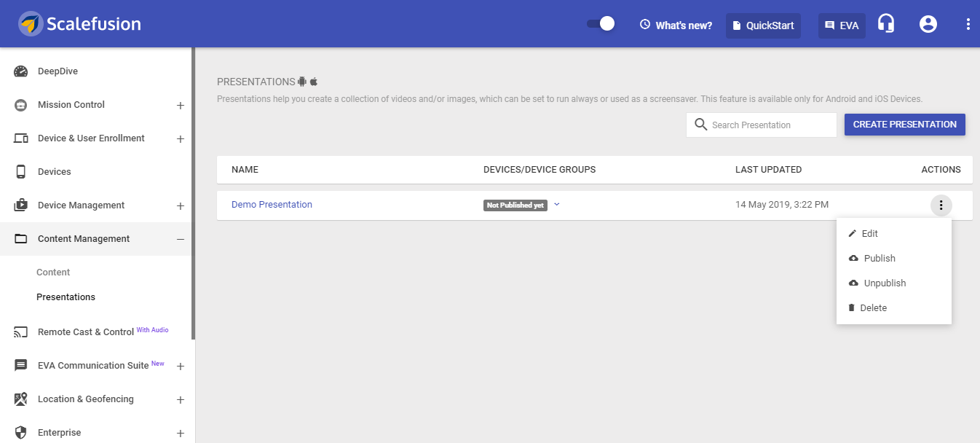The image size is (980, 443).
Task: Click the NAME column header
Action: click(x=245, y=170)
